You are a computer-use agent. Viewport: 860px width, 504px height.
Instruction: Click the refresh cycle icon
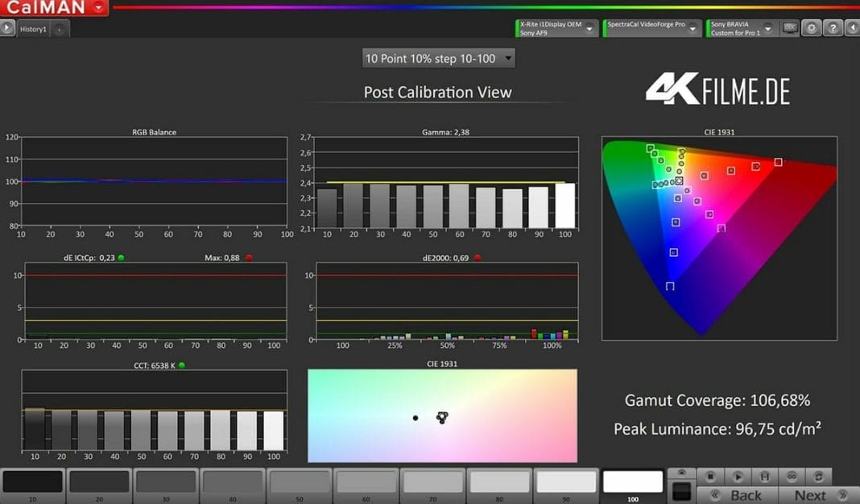click(818, 477)
